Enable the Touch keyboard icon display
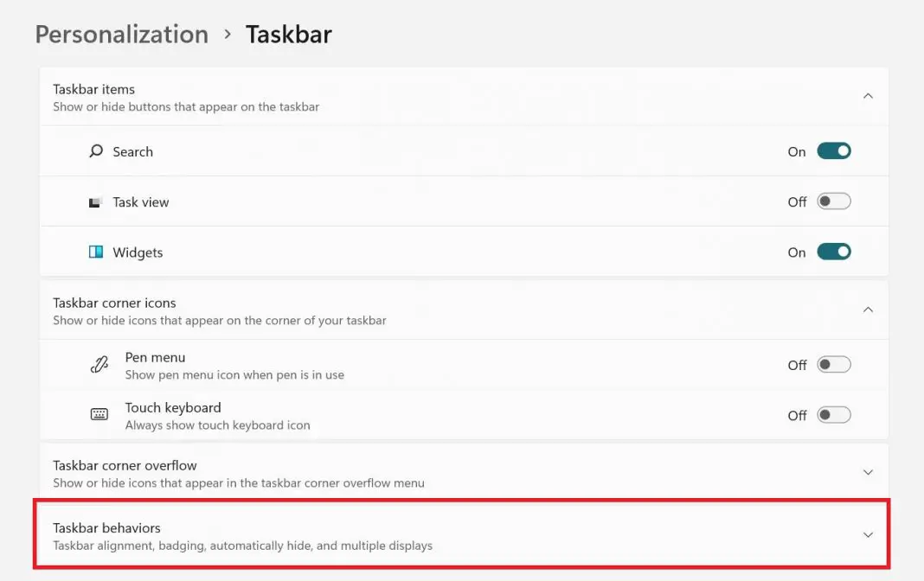924x581 pixels. point(833,415)
